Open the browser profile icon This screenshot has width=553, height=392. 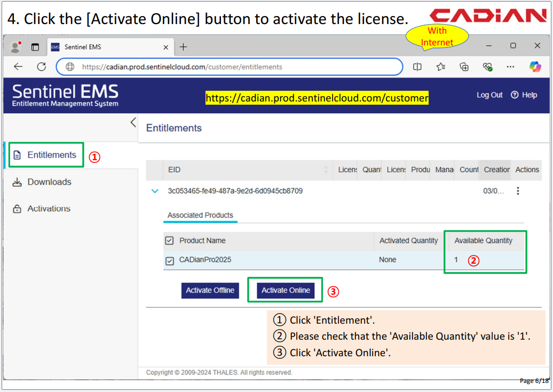click(x=15, y=47)
